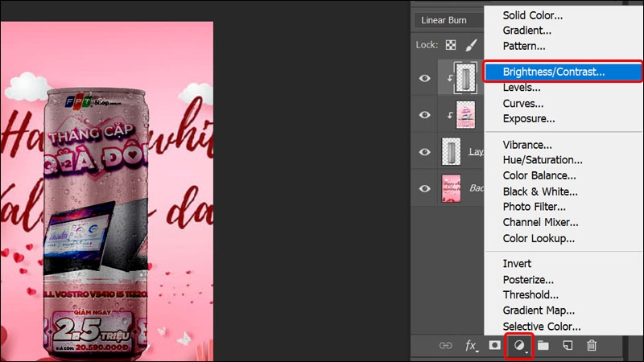Select the Background layer thumbnail
644x362 pixels.
[451, 188]
